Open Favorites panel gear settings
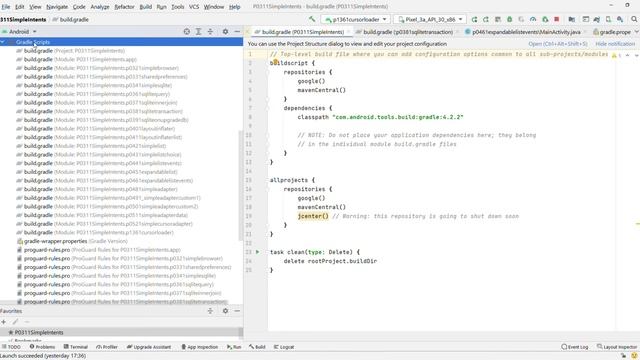This screenshot has width=640, height=360. pos(225,311)
